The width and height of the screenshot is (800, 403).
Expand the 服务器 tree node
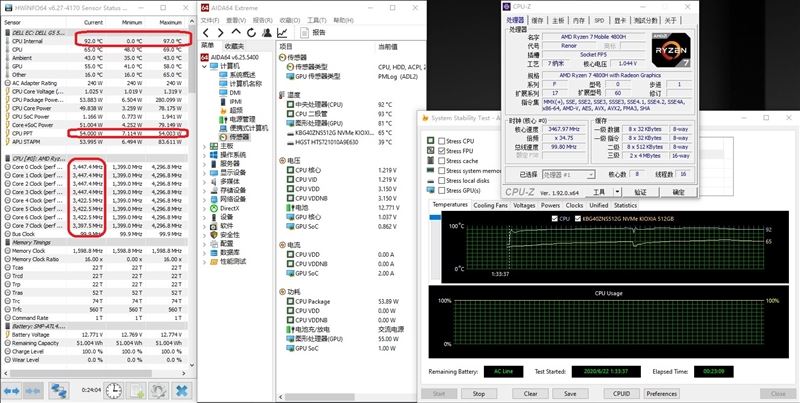204,164
